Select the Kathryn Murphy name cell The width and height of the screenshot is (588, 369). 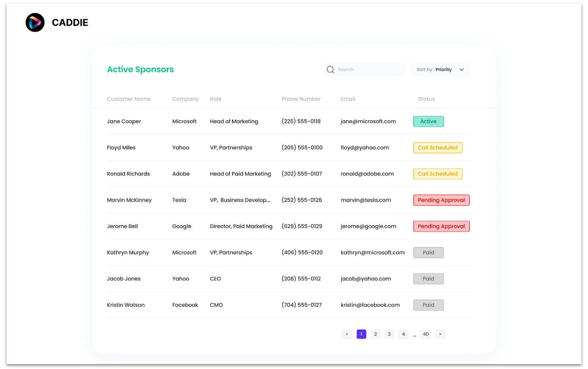[x=128, y=253]
